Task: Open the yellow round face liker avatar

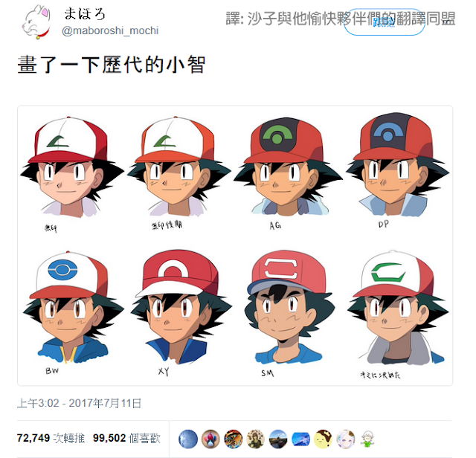Action: [324, 439]
